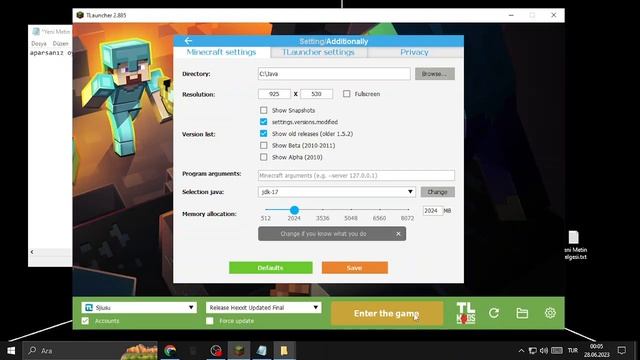
Task: Switch to Minecraft settings tab
Action: [x=221, y=52]
